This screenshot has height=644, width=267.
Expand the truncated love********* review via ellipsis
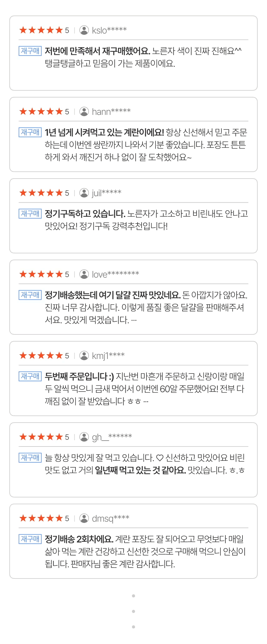(x=134, y=320)
